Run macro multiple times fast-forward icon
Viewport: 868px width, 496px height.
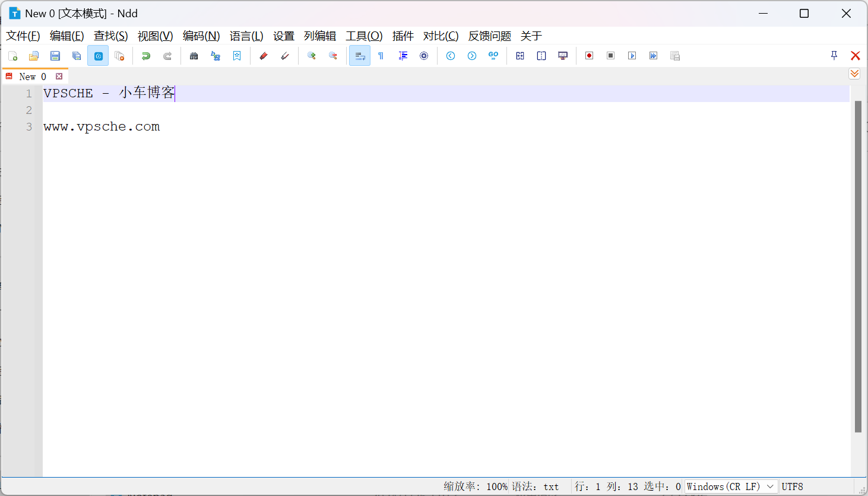pyautogui.click(x=654, y=56)
